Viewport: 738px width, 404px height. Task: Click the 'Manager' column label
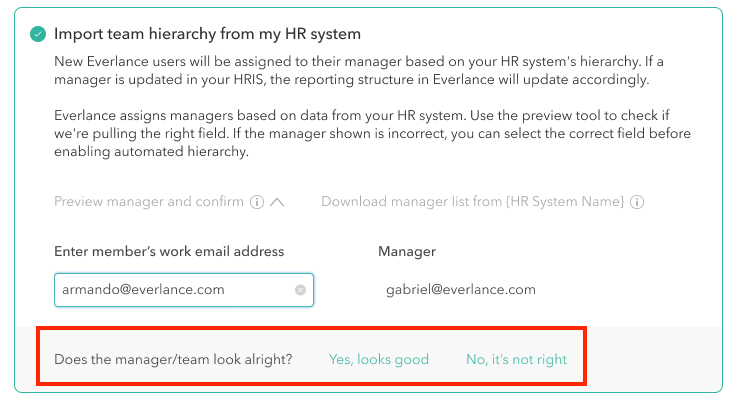(x=407, y=252)
